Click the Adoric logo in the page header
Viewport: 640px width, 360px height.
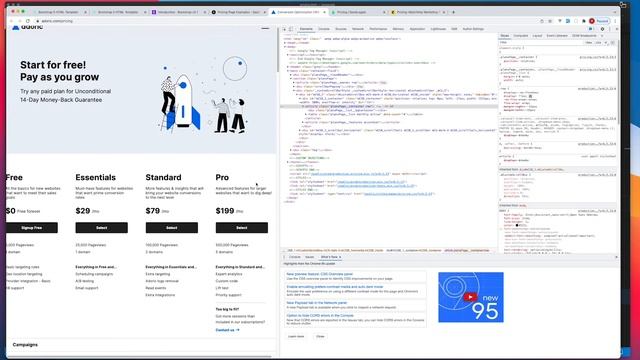pyautogui.click(x=28, y=27)
